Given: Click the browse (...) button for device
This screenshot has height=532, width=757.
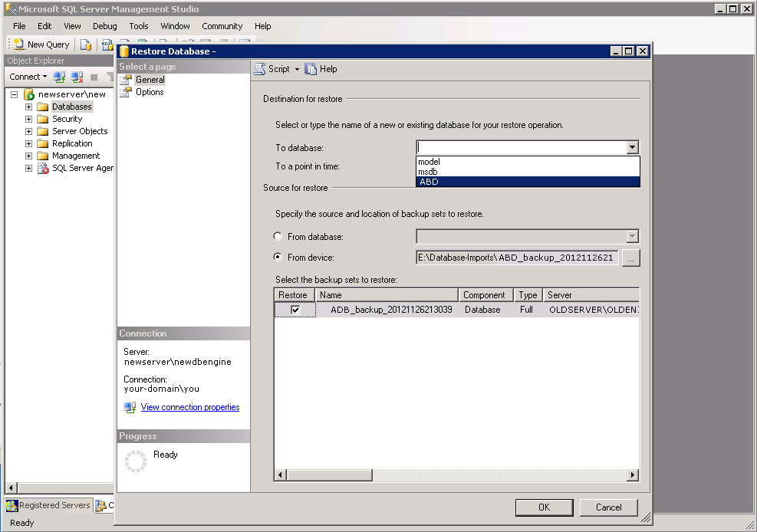Looking at the screenshot, I should tap(630, 258).
